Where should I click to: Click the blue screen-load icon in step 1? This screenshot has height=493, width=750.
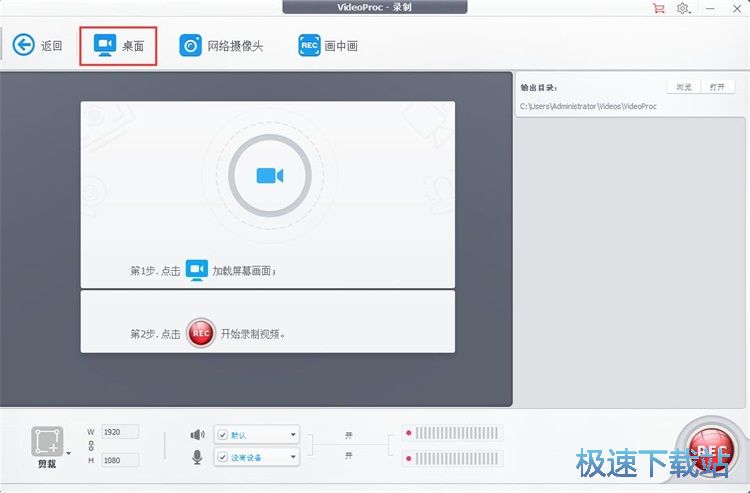tap(197, 270)
